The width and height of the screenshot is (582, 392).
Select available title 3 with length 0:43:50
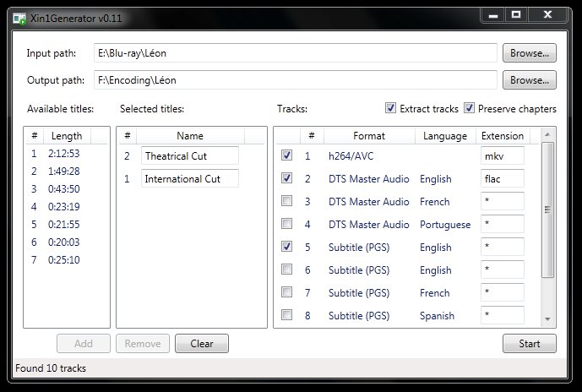[67, 189]
